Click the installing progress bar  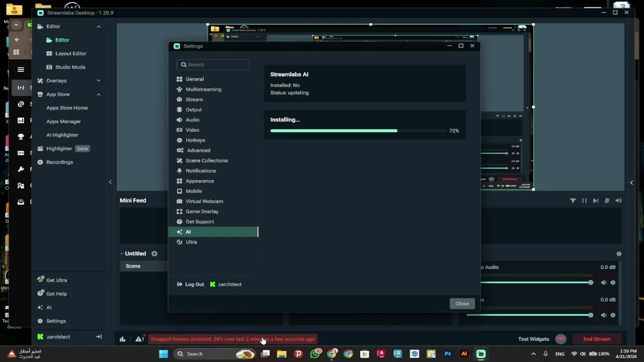(359, 131)
